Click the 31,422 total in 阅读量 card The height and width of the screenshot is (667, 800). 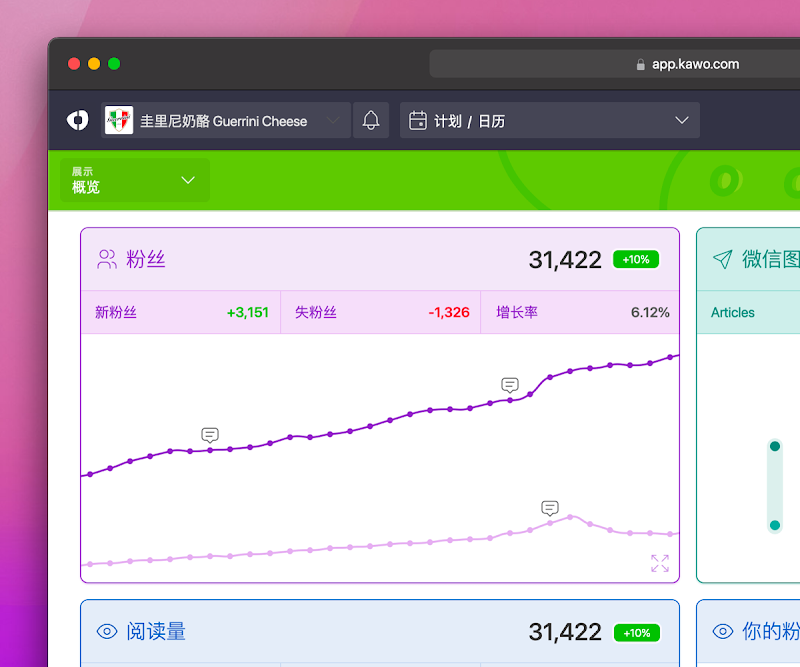click(565, 632)
